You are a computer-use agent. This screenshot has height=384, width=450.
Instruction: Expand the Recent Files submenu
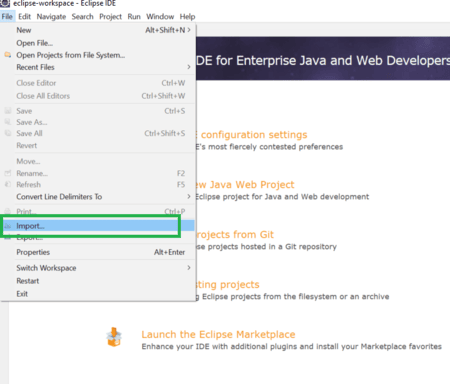(x=98, y=67)
